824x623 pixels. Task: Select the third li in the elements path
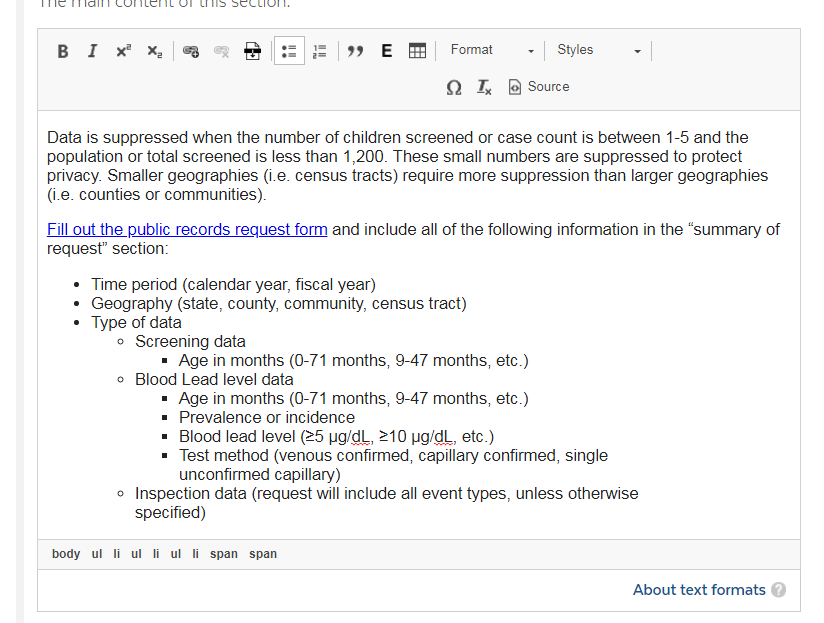pos(195,554)
